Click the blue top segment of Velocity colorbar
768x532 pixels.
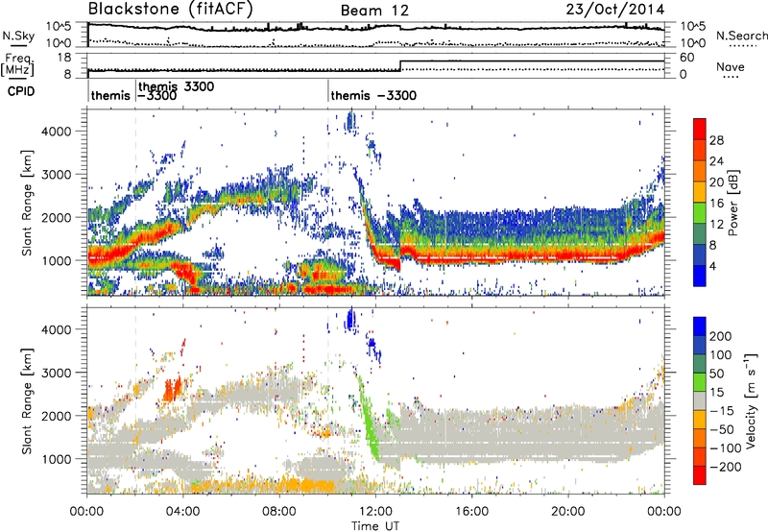pos(700,326)
